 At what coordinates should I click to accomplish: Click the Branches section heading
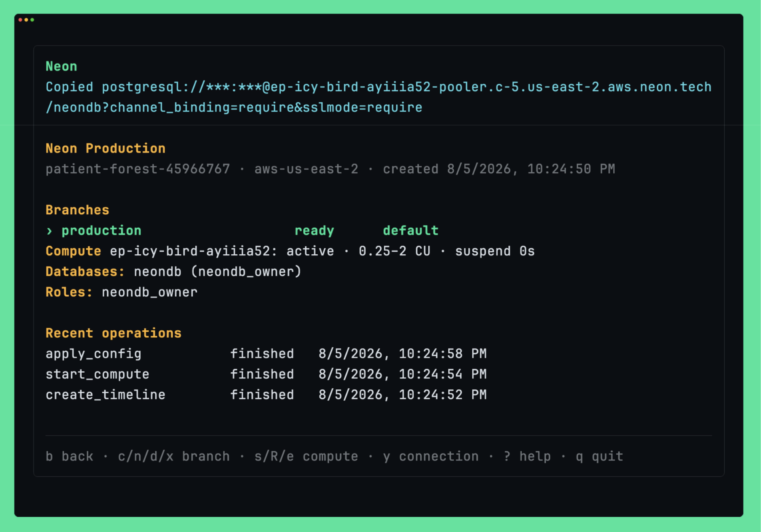tap(77, 210)
